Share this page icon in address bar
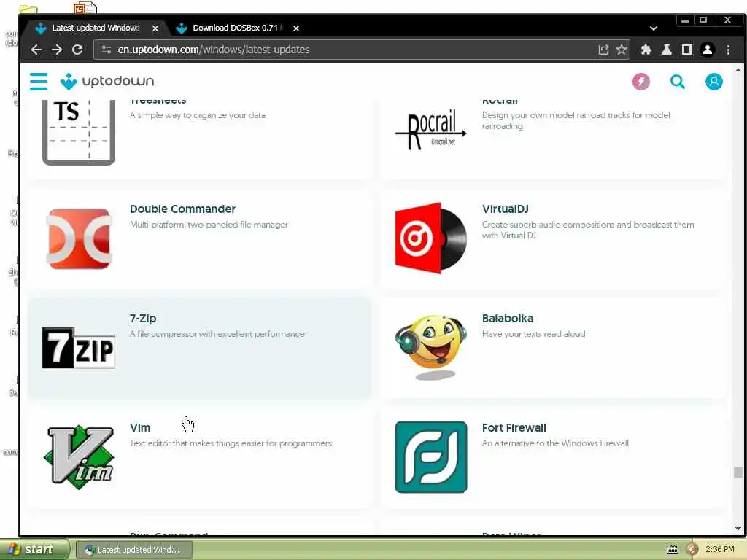747x560 pixels. (x=603, y=50)
